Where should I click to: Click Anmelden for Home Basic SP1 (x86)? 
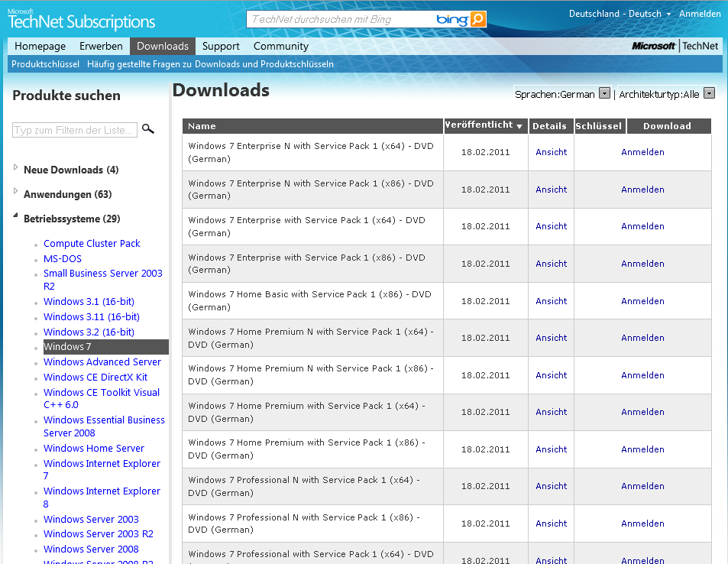click(x=642, y=301)
